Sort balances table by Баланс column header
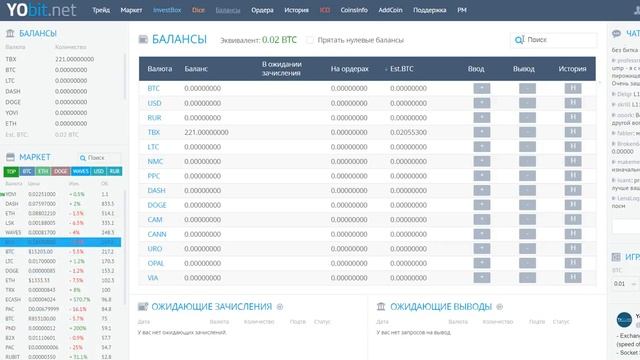The width and height of the screenshot is (640, 360). click(196, 69)
